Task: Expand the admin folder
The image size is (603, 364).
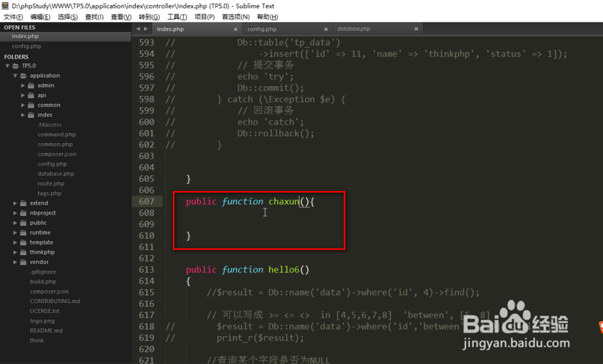Action: [23, 86]
